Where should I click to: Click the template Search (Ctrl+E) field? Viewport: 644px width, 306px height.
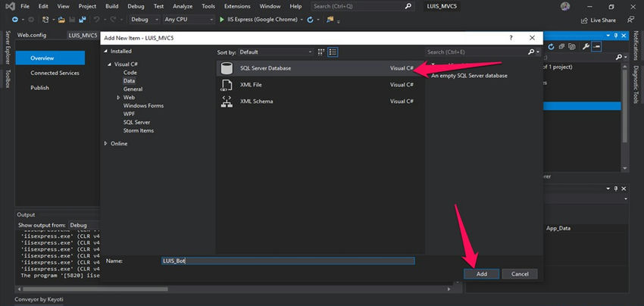point(477,52)
